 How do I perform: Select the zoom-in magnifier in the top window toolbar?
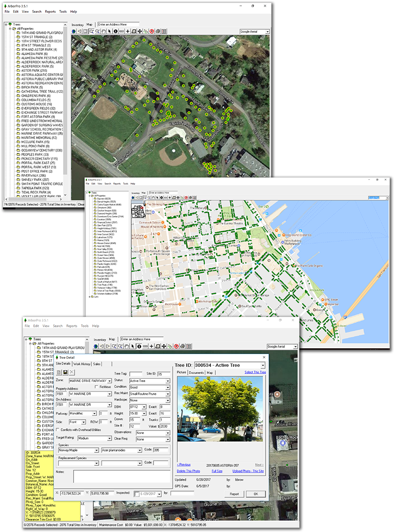pyautogui.click(x=91, y=31)
